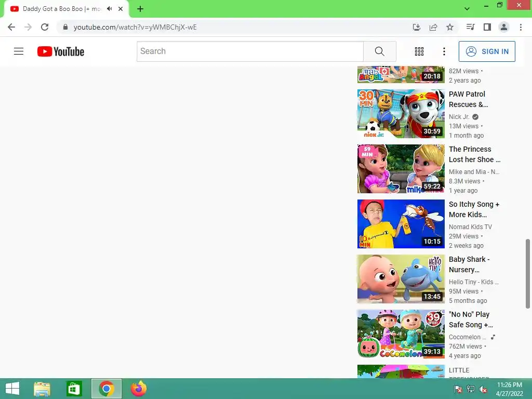Open Chrome three-dot menu
Screen dimensions: 532x399
521,27
